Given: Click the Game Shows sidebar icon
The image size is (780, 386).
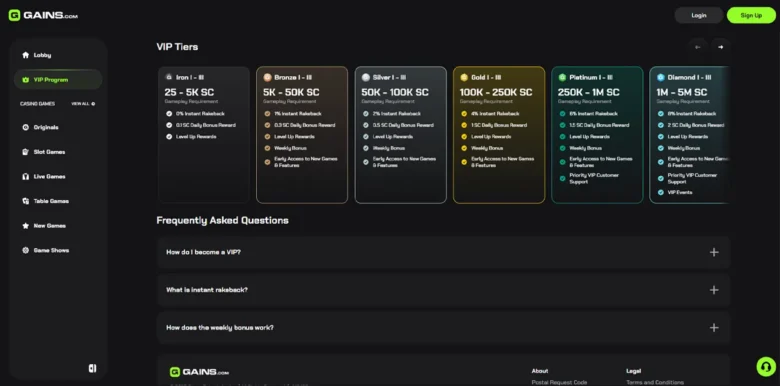Looking at the screenshot, I should coord(25,250).
